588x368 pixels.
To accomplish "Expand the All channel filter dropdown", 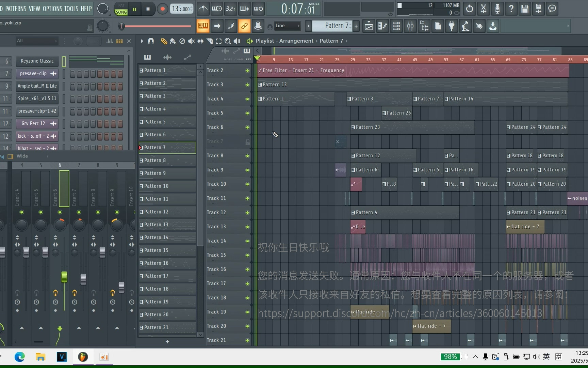I will coord(37,41).
